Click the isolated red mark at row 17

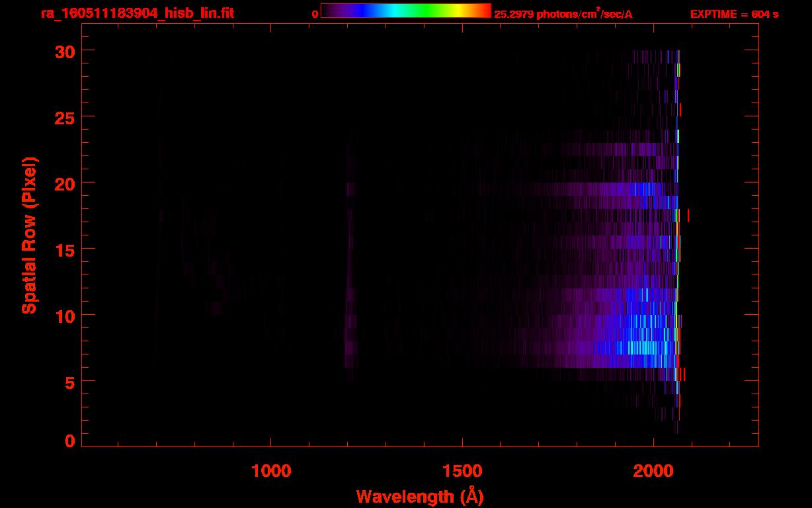point(688,216)
